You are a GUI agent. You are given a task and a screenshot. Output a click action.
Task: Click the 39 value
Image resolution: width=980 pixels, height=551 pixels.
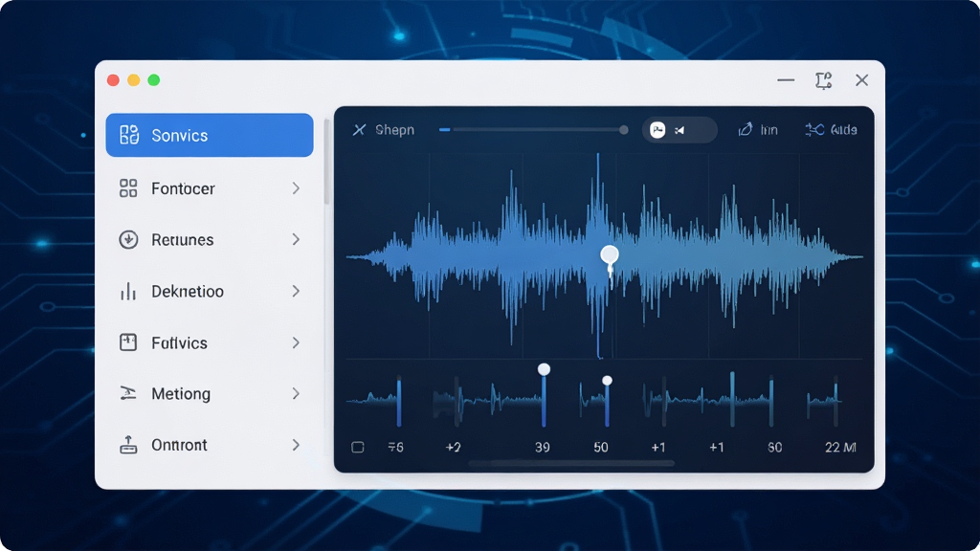pyautogui.click(x=543, y=448)
